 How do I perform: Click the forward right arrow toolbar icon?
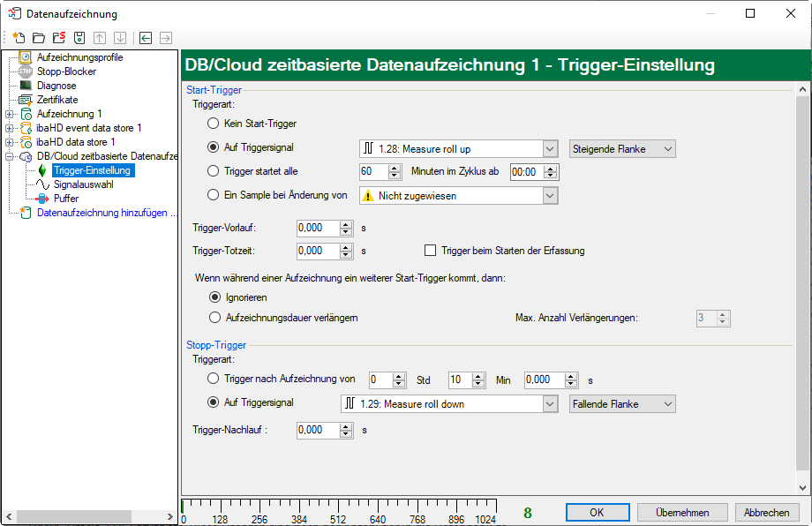(x=166, y=38)
